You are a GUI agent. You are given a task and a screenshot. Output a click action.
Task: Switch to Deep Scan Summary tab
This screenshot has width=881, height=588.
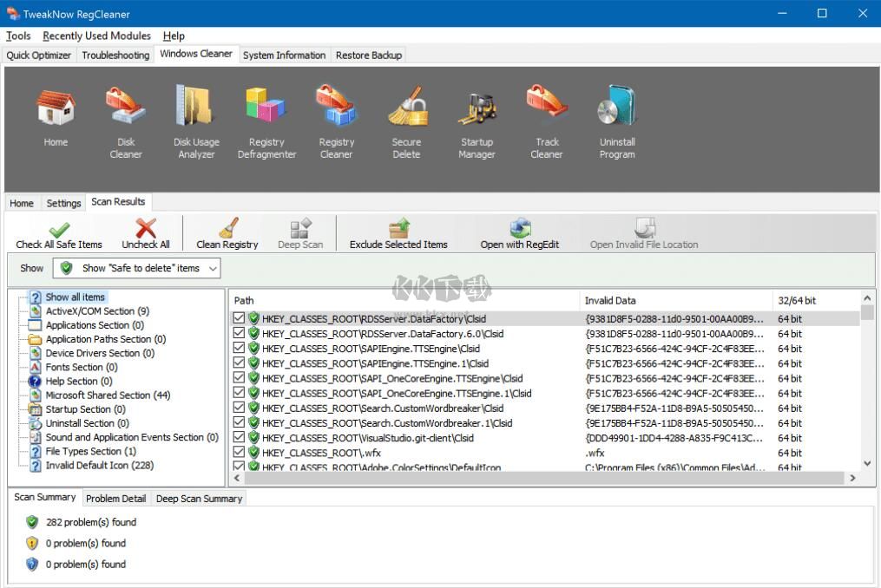[x=199, y=499]
